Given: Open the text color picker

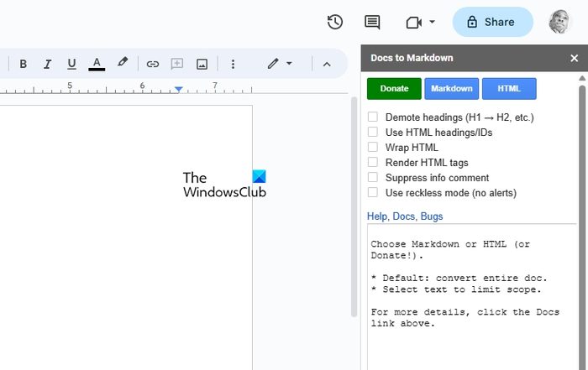Looking at the screenshot, I should coord(97,64).
